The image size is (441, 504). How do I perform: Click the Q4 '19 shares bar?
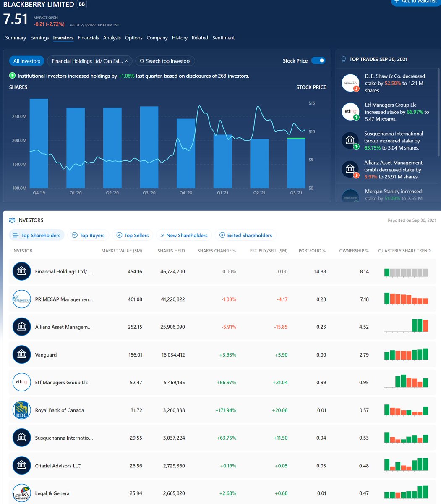pyautogui.click(x=39, y=143)
